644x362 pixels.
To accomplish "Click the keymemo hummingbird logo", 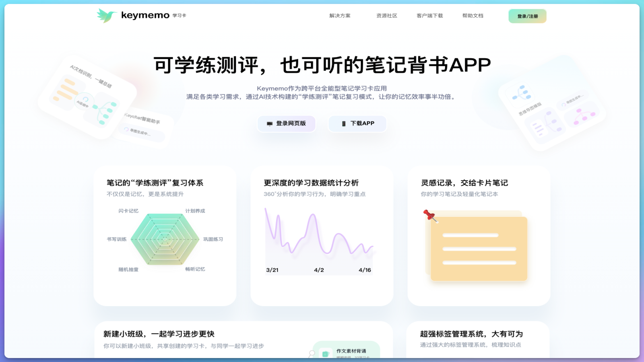I will tap(106, 16).
